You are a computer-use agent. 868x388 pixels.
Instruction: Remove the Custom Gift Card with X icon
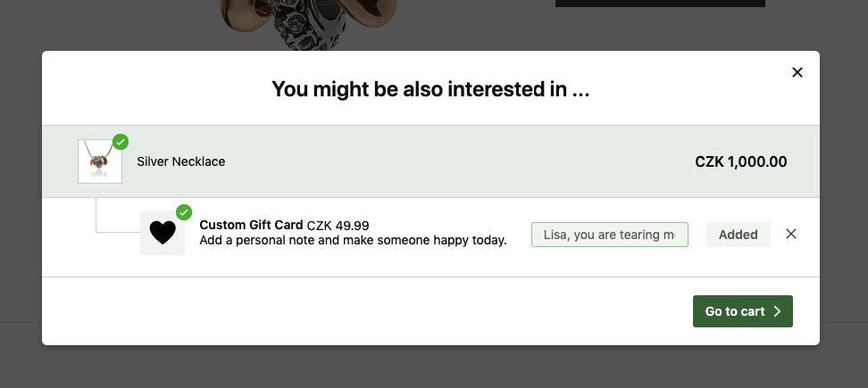coord(791,234)
